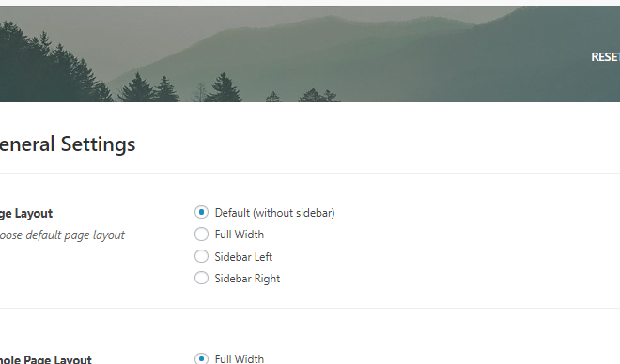620x364 pixels.
Task: Click the distant mountain ridge in header
Action: [x=336, y=27]
